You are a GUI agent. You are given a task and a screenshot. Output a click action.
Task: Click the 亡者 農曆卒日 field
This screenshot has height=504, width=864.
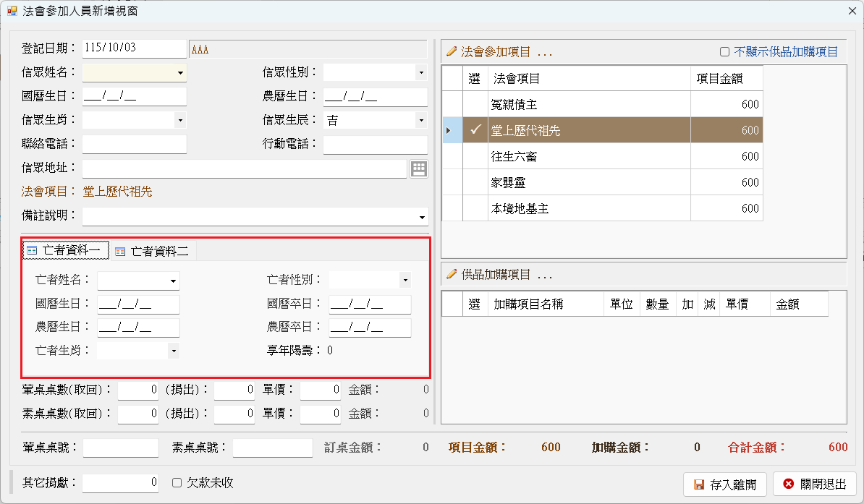coord(370,328)
